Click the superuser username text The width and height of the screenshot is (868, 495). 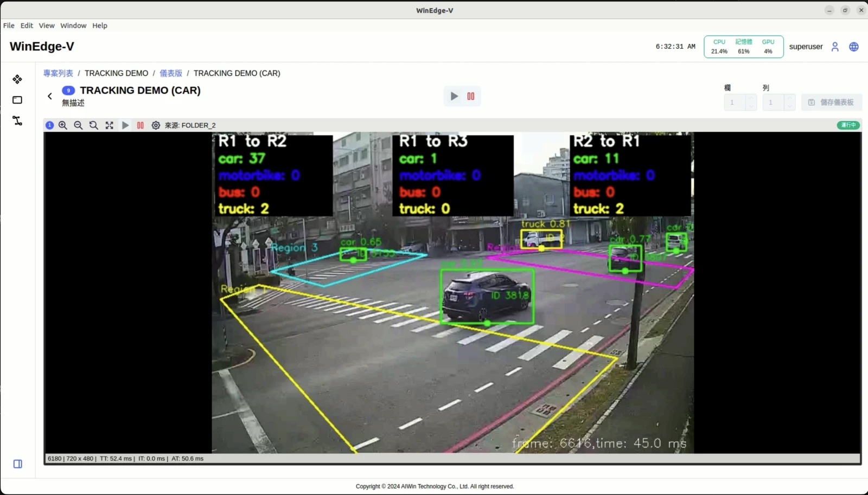point(806,47)
